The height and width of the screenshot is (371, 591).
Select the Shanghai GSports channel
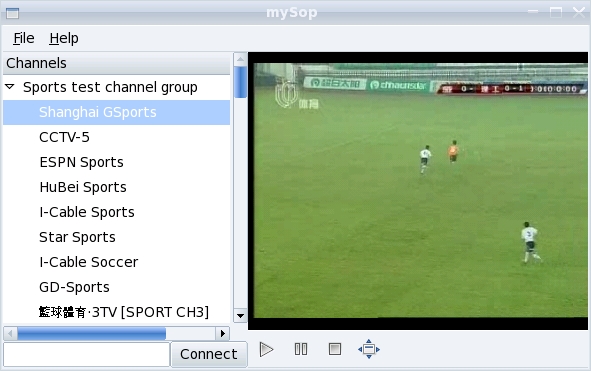(x=116, y=112)
